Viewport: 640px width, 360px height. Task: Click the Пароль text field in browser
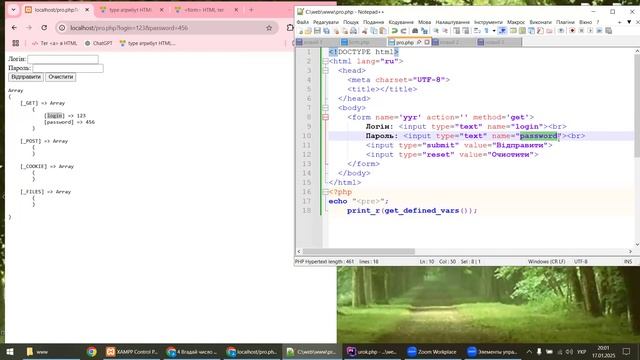pyautogui.click(x=68, y=68)
